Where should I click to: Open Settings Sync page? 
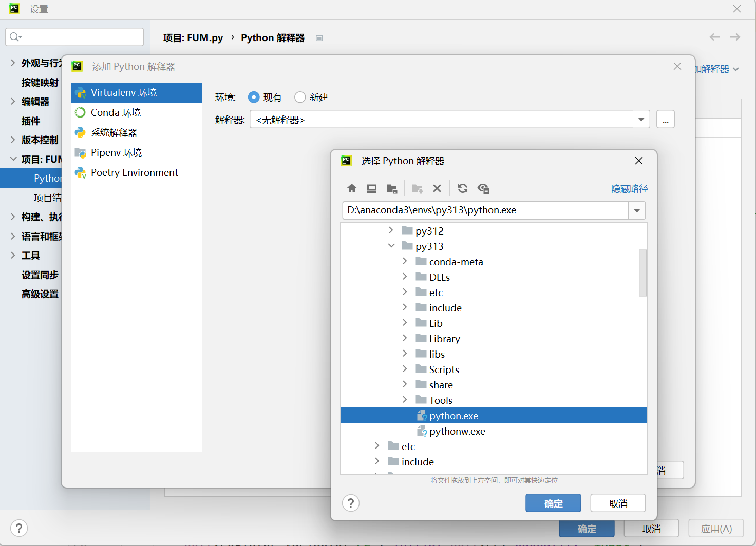[x=40, y=275]
